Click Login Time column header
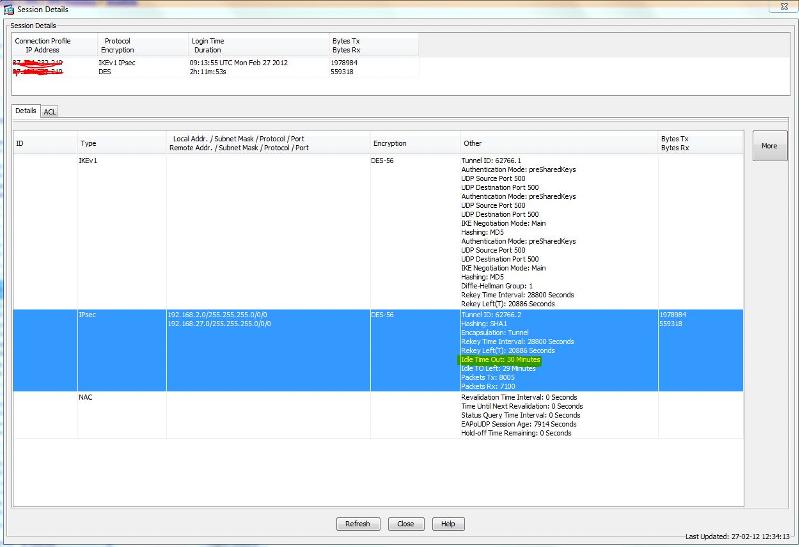The height and width of the screenshot is (547, 799). pos(259,45)
